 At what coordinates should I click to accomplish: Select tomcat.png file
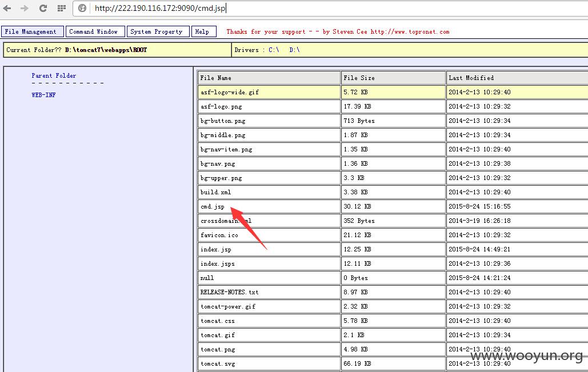[218, 349]
